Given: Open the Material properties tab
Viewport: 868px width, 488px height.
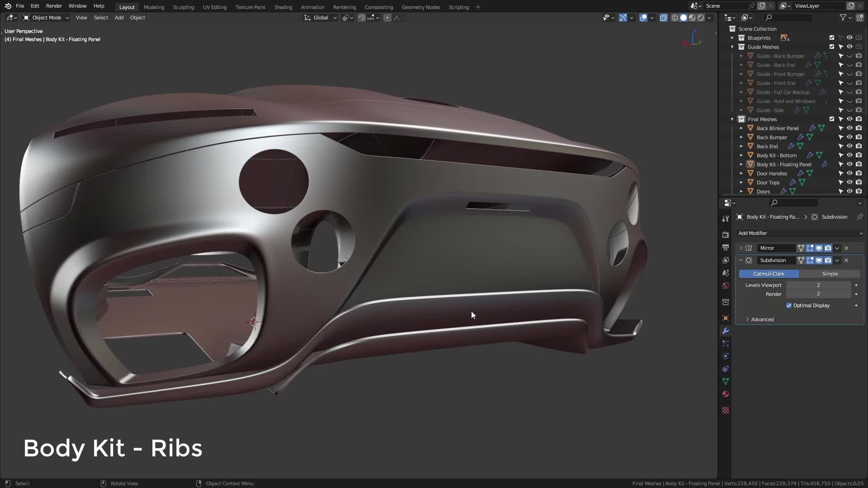Looking at the screenshot, I should tap(726, 394).
